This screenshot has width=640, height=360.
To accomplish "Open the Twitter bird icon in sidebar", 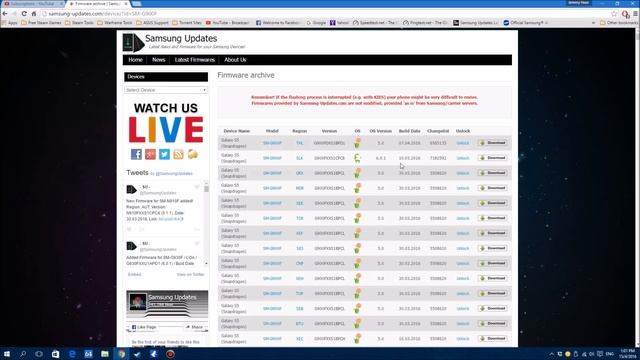I will (x=164, y=154).
